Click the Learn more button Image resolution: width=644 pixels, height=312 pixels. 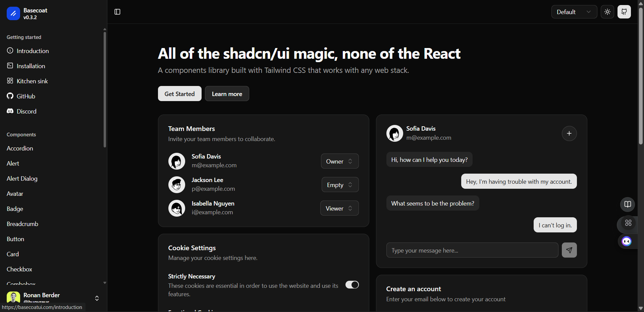click(x=227, y=93)
